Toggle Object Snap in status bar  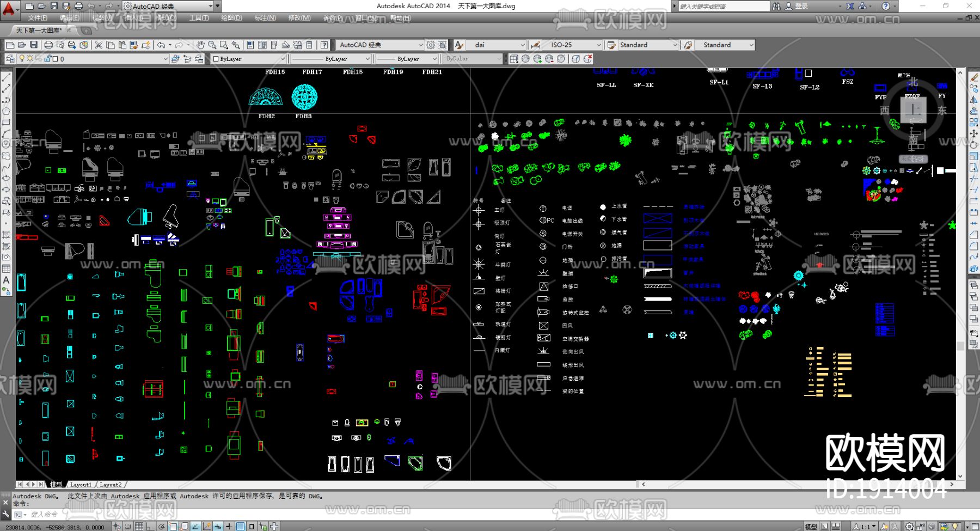click(x=173, y=526)
